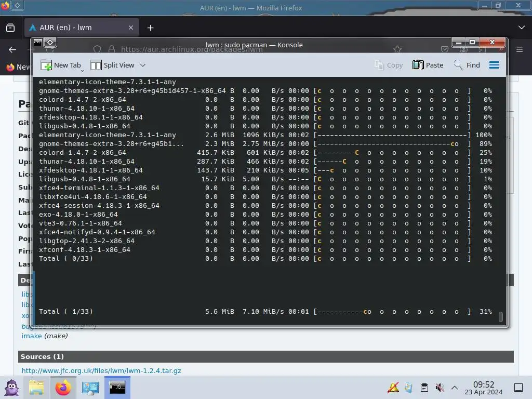The height and width of the screenshot is (399, 532).
Task: Select the AUR (en) - lwm Firefox tab
Action: pos(82,28)
